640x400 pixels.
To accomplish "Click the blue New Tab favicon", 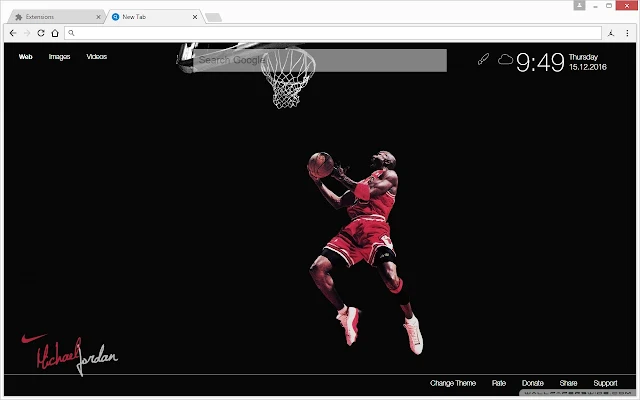I will tap(116, 17).
